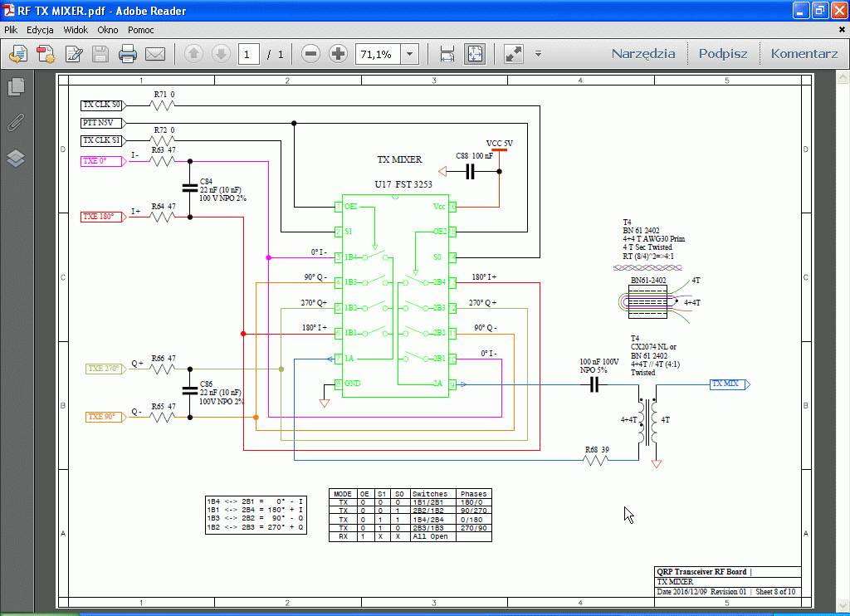Open the Page Thumbnails side panel

click(x=16, y=86)
